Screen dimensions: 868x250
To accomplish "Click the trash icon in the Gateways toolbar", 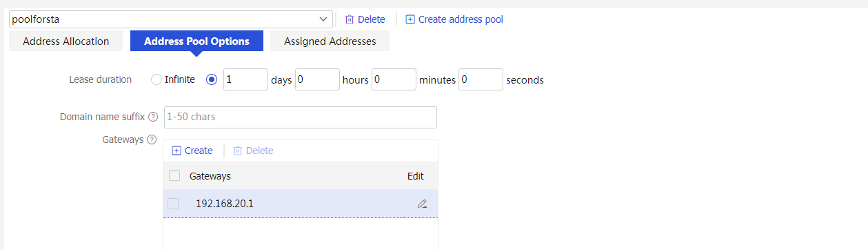I will click(x=238, y=151).
